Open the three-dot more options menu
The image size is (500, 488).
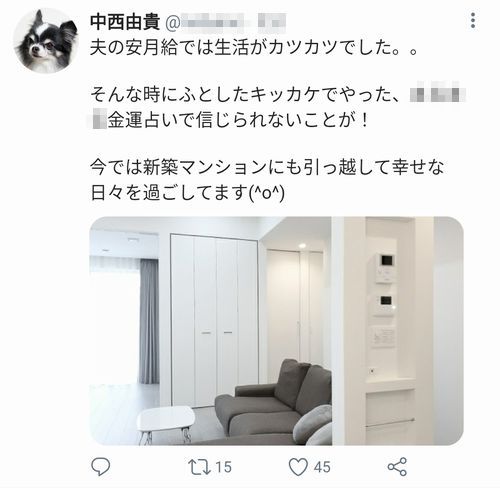coord(473,21)
